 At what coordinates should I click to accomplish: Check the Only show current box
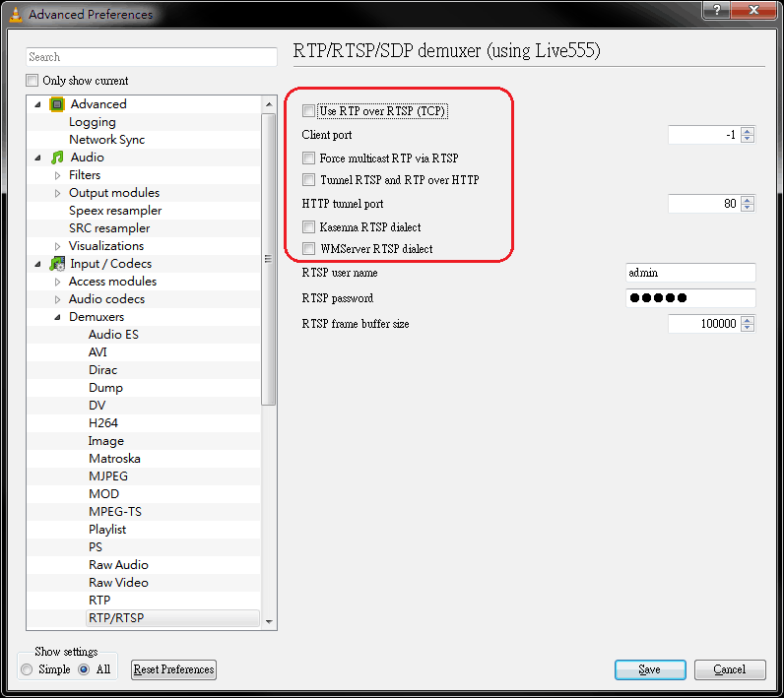coord(32,81)
